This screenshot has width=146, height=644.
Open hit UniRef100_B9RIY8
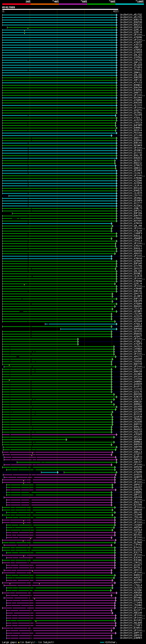click(x=131, y=20)
